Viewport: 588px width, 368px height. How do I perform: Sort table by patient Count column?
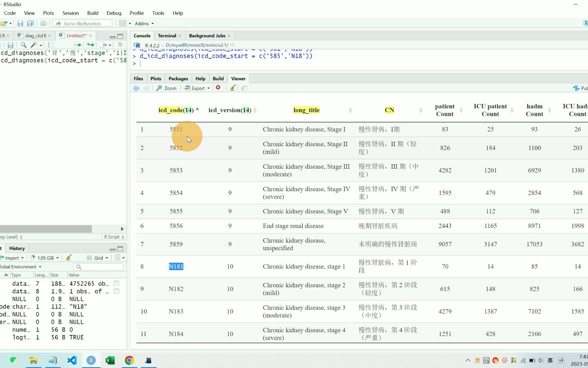click(x=445, y=110)
